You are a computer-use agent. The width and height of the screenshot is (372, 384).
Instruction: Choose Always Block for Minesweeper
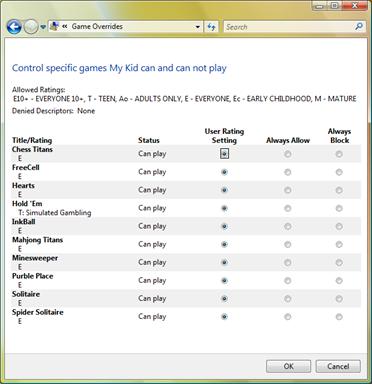[339, 263]
